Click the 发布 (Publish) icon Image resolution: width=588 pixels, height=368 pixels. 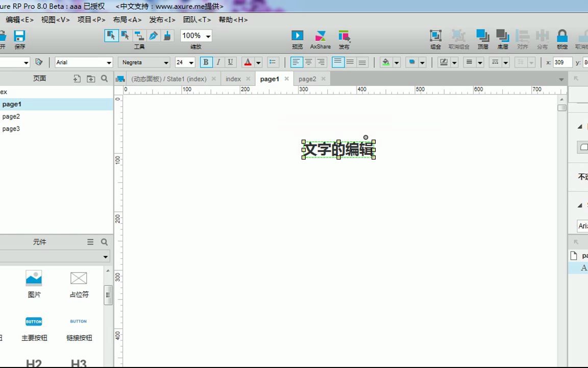[344, 36]
